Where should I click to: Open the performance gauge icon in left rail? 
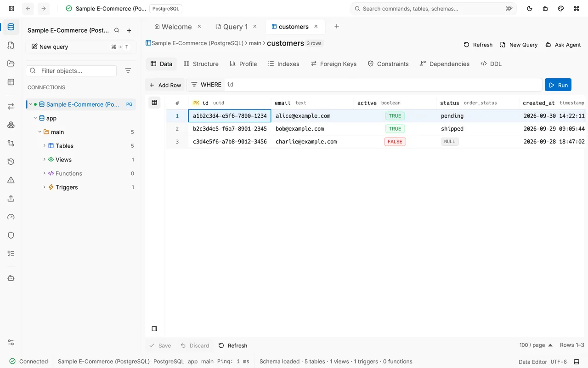[11, 217]
